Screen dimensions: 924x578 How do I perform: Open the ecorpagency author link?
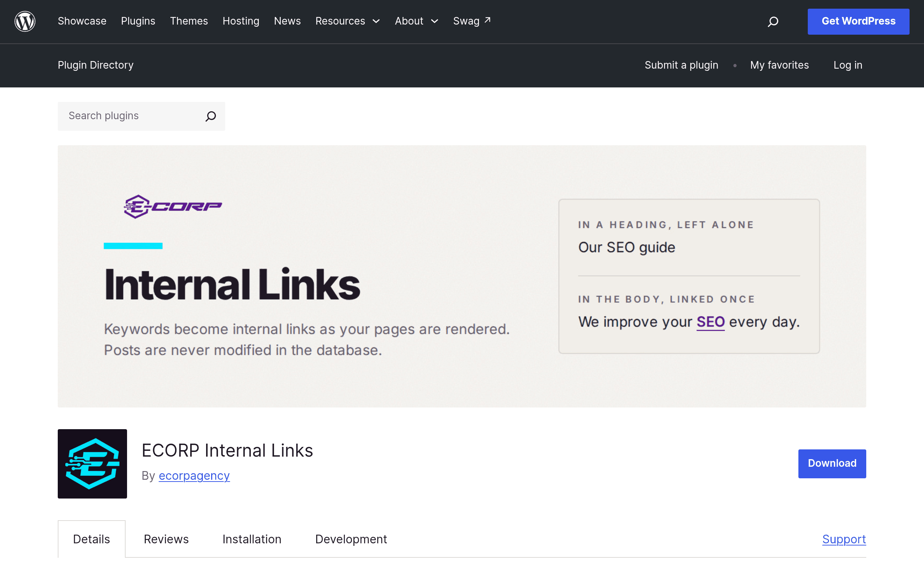click(x=194, y=475)
